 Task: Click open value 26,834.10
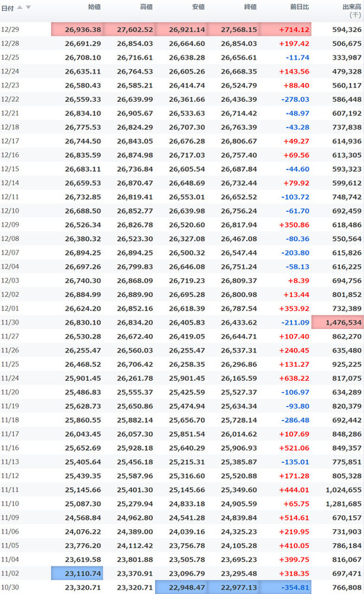(83, 114)
